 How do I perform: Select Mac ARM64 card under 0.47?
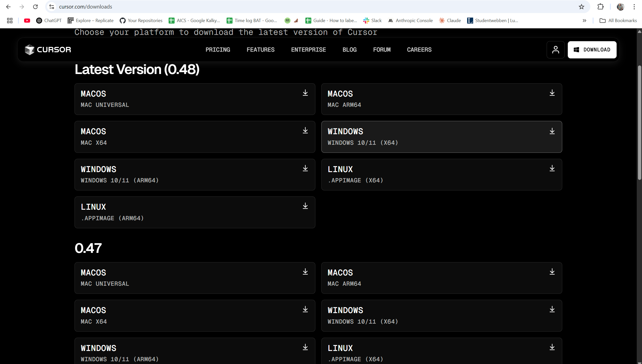coord(441,278)
